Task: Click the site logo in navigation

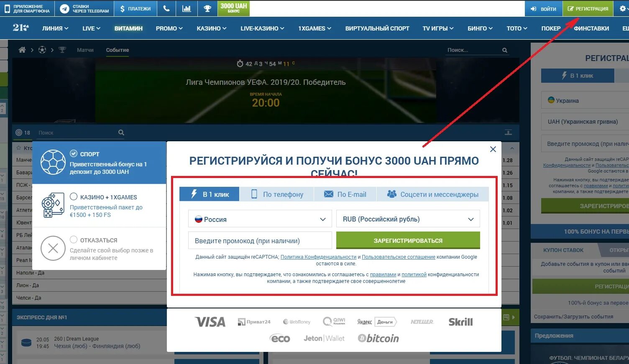Action: [20, 28]
